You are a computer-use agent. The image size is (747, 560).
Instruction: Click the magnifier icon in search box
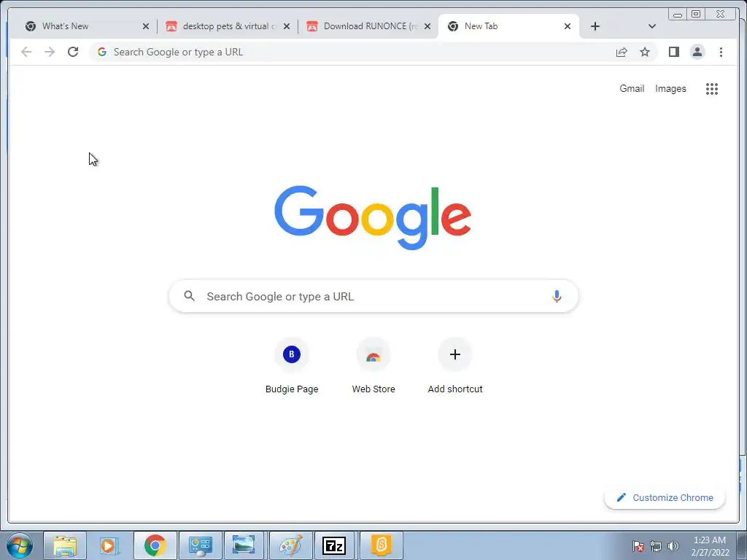(189, 296)
